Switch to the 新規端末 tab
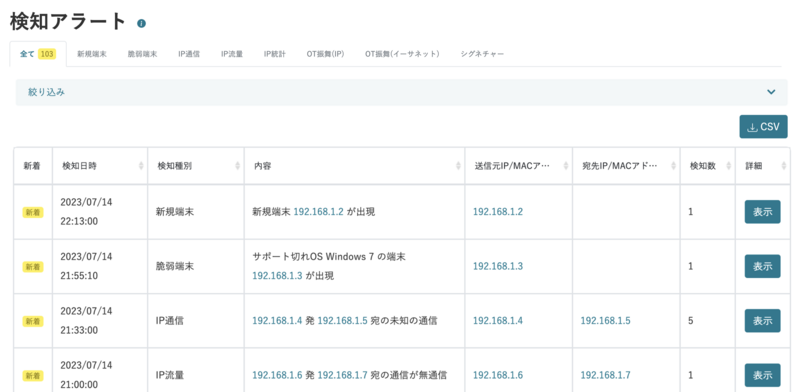The height and width of the screenshot is (392, 800). pos(92,54)
